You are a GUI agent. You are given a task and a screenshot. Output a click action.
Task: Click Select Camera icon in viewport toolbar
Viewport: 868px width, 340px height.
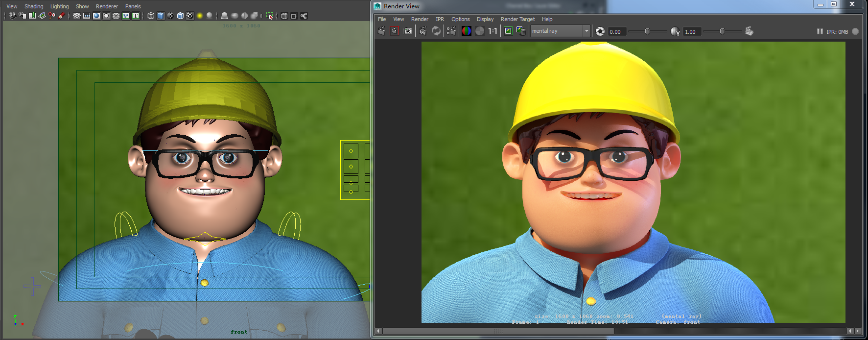[x=12, y=16]
